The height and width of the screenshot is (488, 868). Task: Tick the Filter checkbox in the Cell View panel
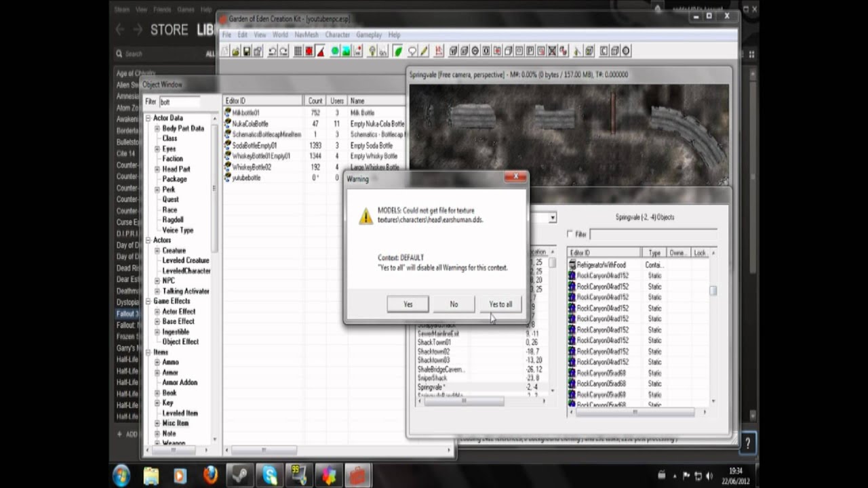tap(570, 234)
